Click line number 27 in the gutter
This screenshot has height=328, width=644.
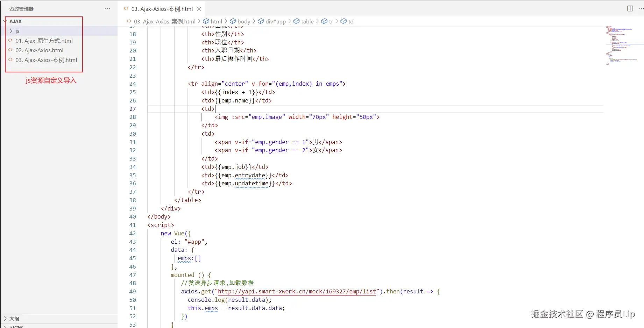pos(133,109)
